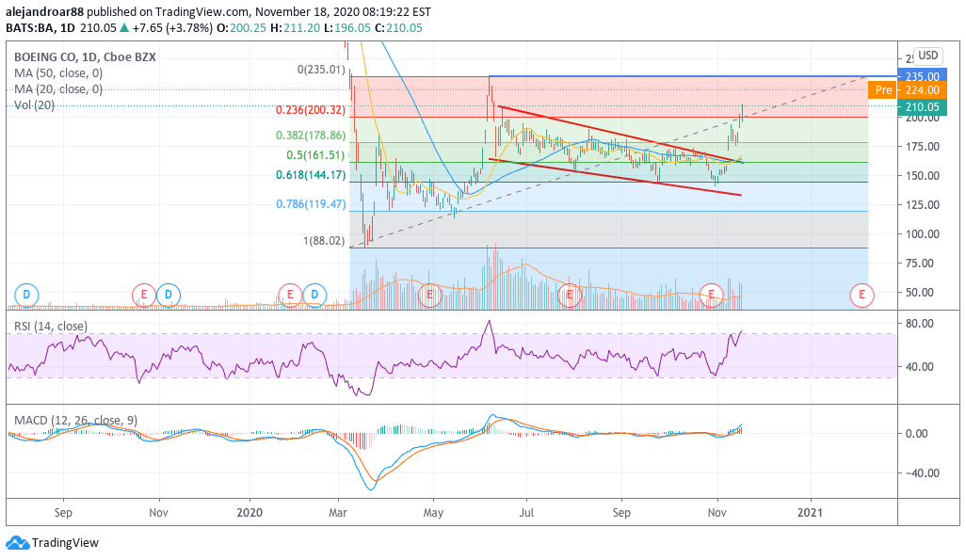Click the alejandroar88 author name

tap(44, 11)
